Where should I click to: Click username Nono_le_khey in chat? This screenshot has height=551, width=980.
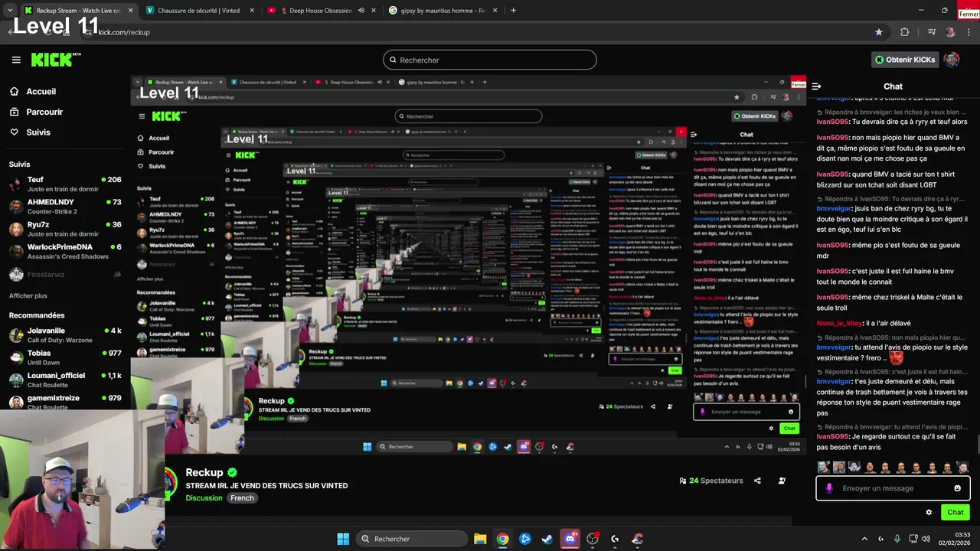click(x=840, y=323)
